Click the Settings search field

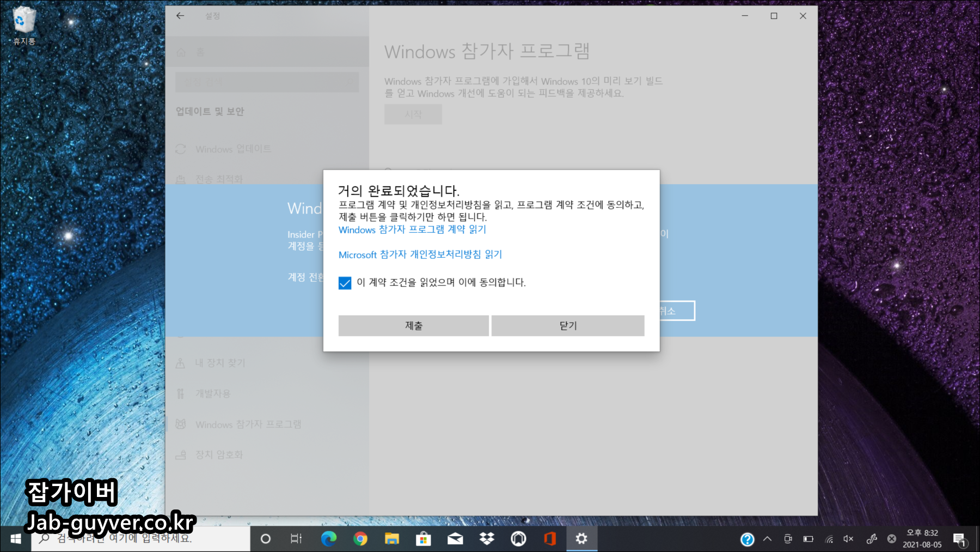click(x=267, y=82)
